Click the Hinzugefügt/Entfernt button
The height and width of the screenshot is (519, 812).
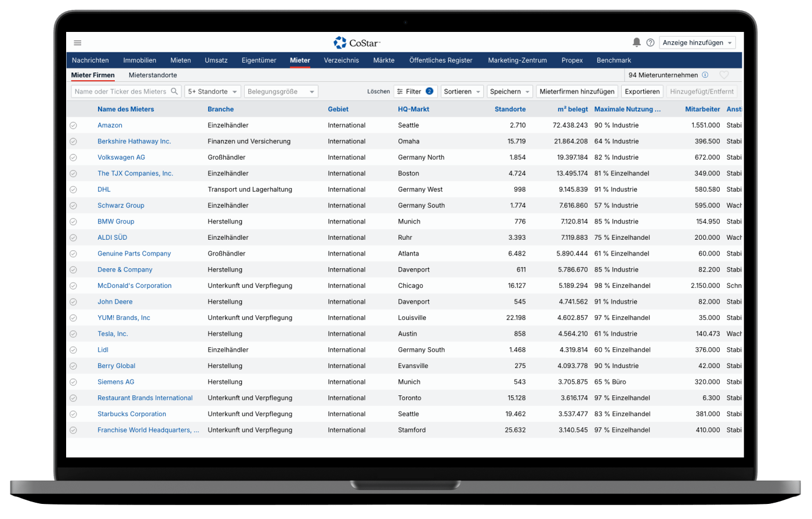[x=702, y=92]
